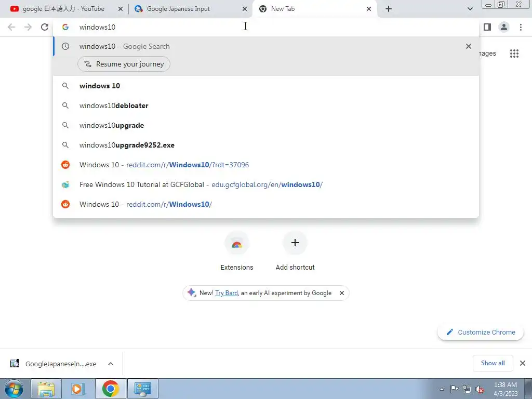This screenshot has width=532, height=399.
Task: Click the browser forward arrow
Action: [28, 27]
